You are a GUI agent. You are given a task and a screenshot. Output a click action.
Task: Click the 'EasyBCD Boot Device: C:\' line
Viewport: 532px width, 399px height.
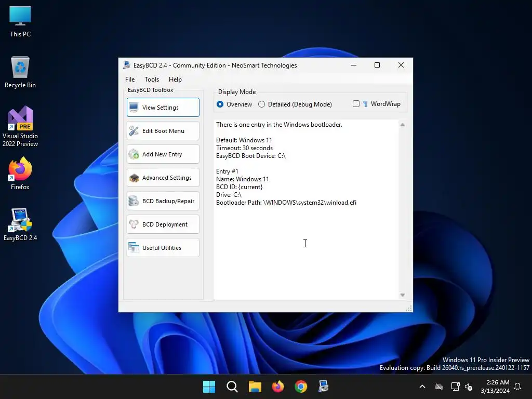tap(251, 156)
